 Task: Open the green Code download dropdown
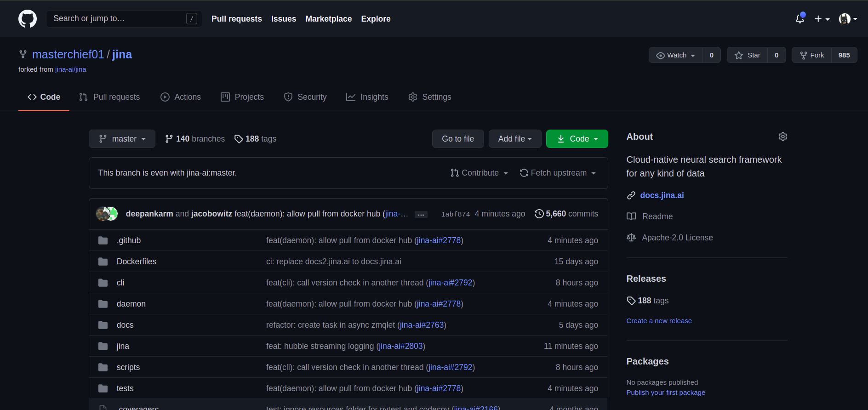577,139
